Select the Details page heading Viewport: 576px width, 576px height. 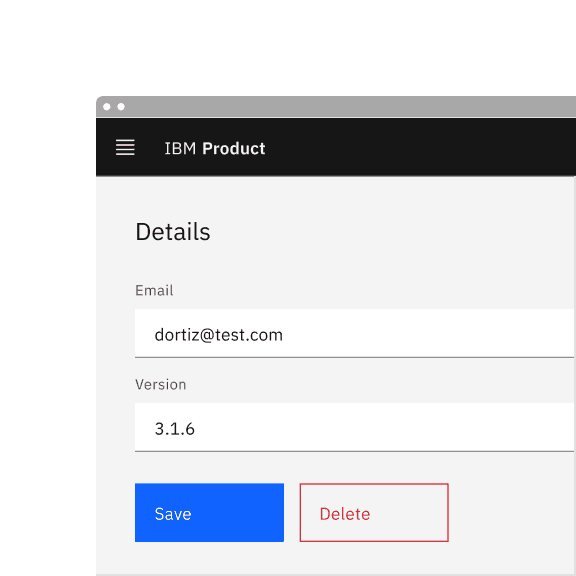[173, 232]
